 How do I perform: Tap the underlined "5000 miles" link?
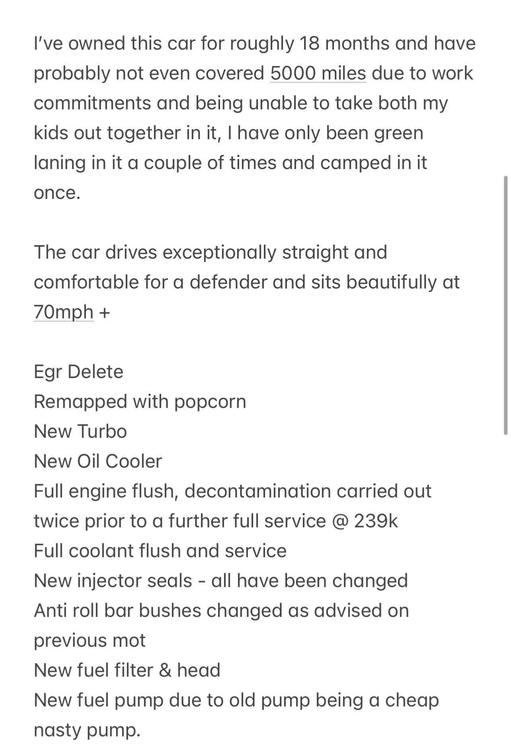(x=318, y=73)
